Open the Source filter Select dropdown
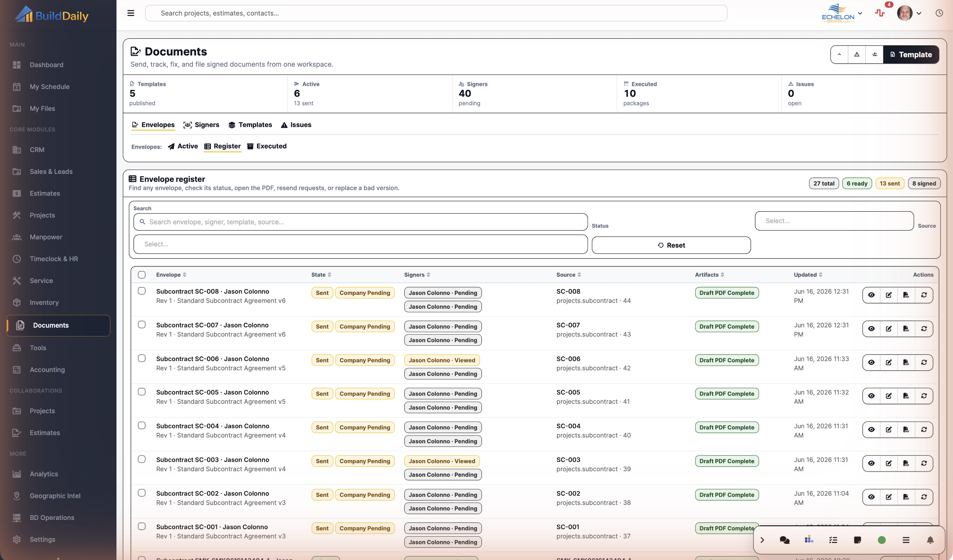Image resolution: width=953 pixels, height=560 pixels. tap(361, 244)
